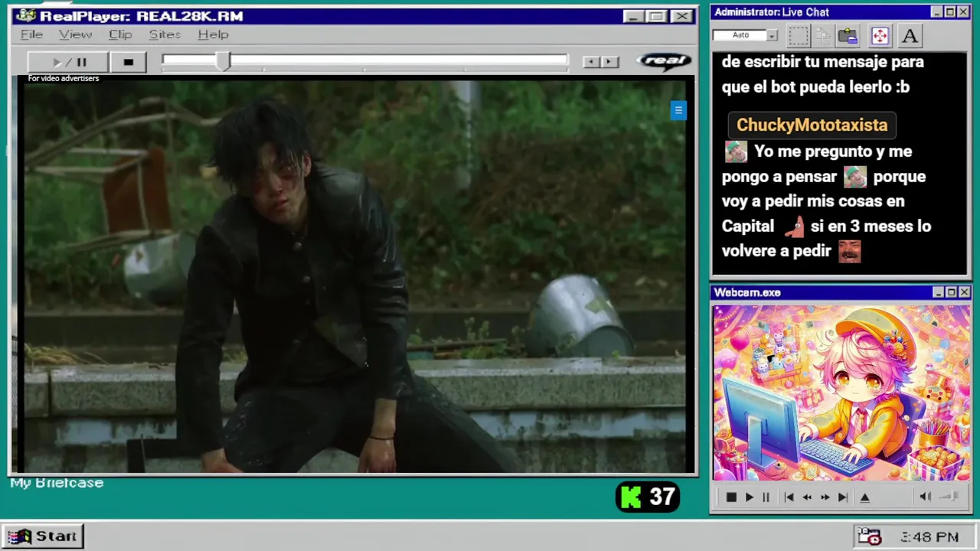Skip to previous track in Webcam.exe
The width and height of the screenshot is (980, 551).
click(x=789, y=497)
